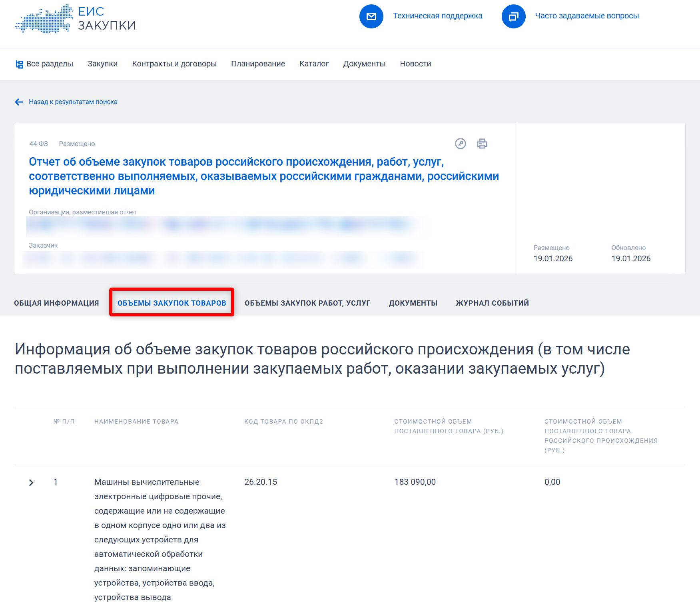This screenshot has width=700, height=604.
Task: Open the Закупки section
Action: coord(102,63)
